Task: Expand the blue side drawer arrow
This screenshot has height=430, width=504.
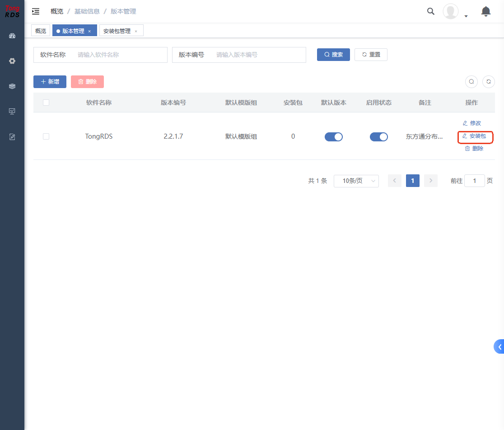Action: coord(499,346)
